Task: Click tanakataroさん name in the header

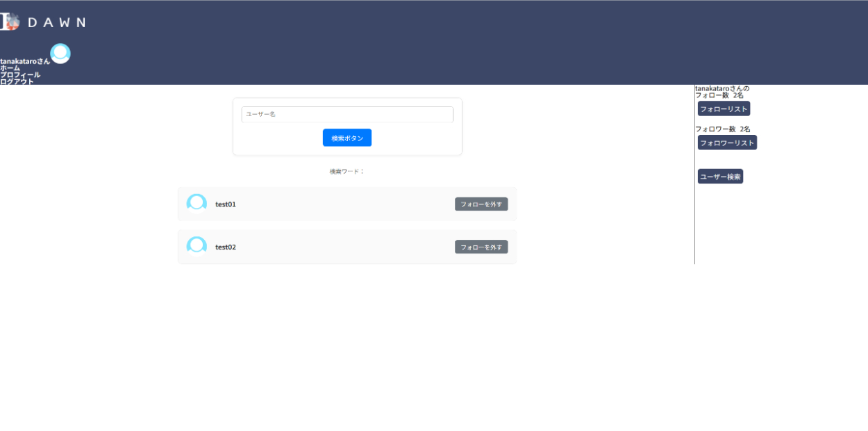Action: coord(25,61)
